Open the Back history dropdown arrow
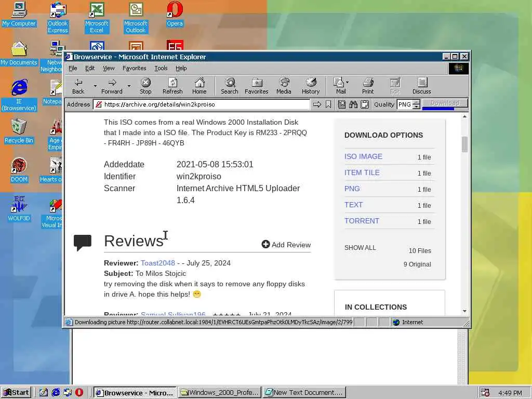 click(x=95, y=86)
